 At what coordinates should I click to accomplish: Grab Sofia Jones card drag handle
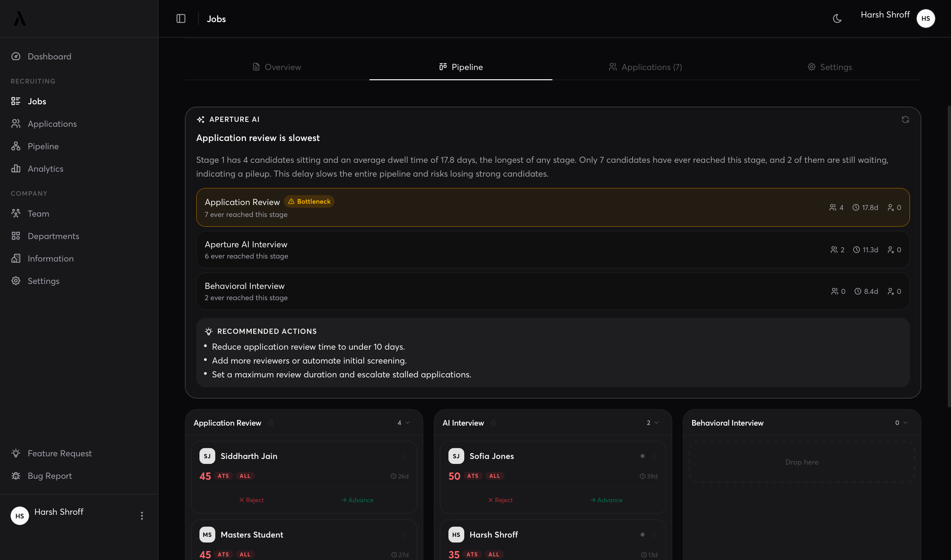(653, 456)
